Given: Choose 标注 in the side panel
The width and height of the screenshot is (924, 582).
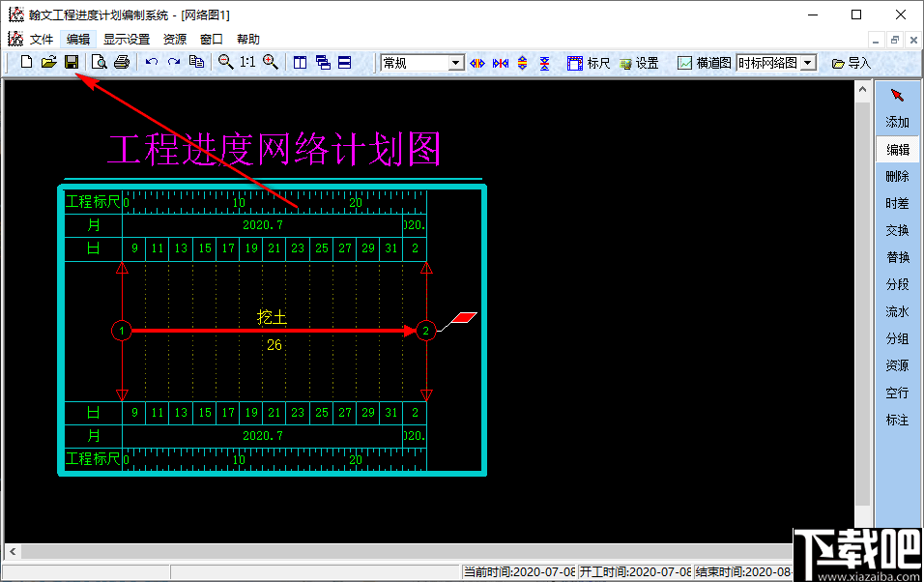Looking at the screenshot, I should [898, 420].
